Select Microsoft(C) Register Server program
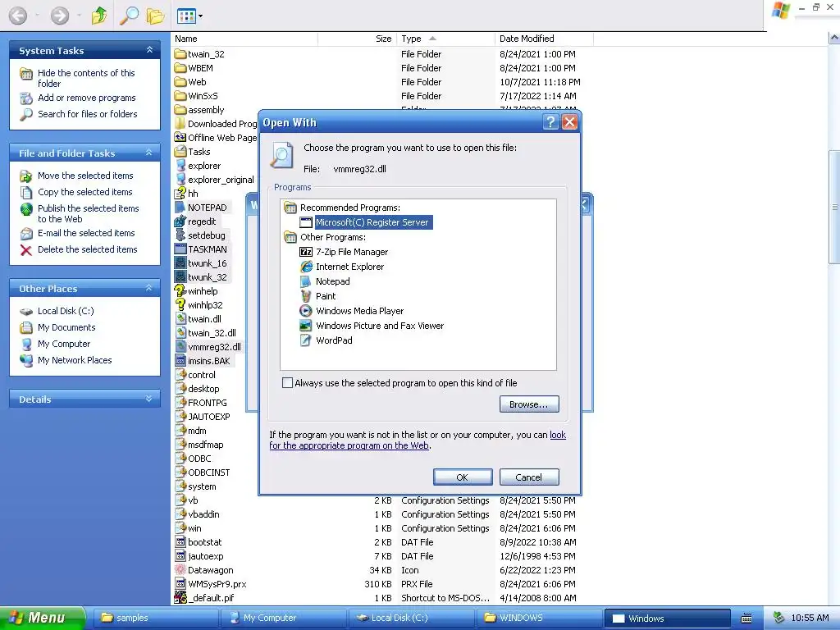 (372, 222)
